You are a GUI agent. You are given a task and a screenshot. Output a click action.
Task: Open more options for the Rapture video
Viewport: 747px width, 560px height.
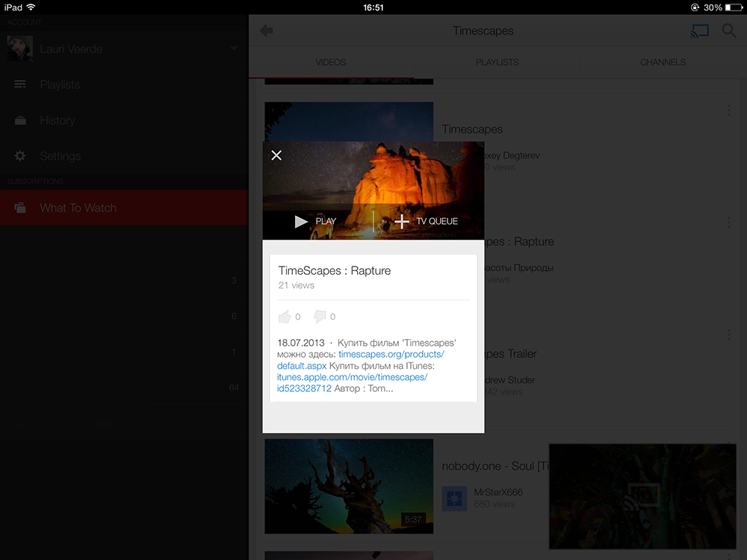(x=728, y=223)
